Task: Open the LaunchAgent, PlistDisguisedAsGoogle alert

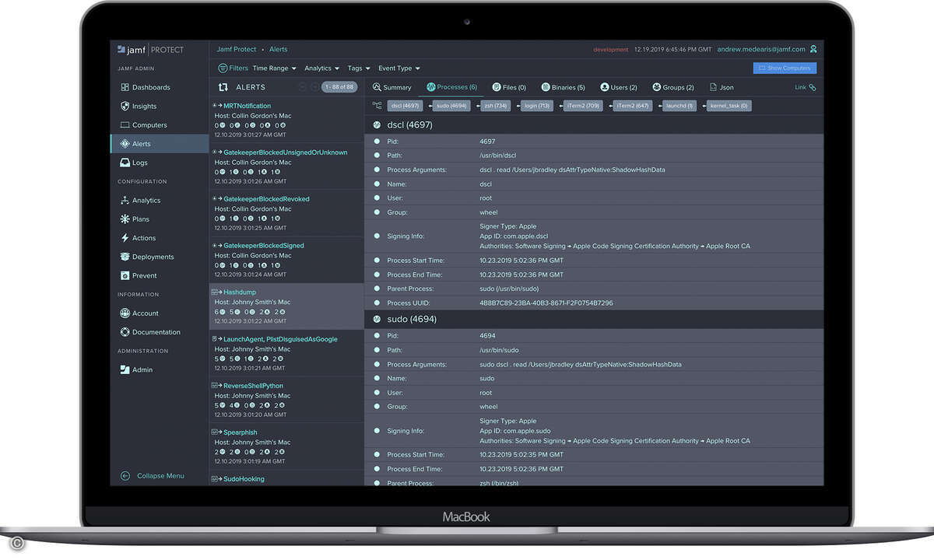Action: (x=280, y=339)
